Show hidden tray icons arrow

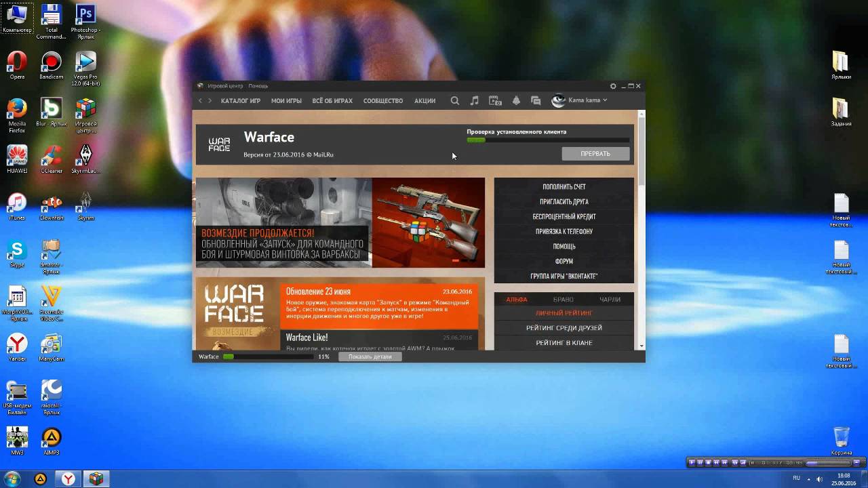point(808,479)
